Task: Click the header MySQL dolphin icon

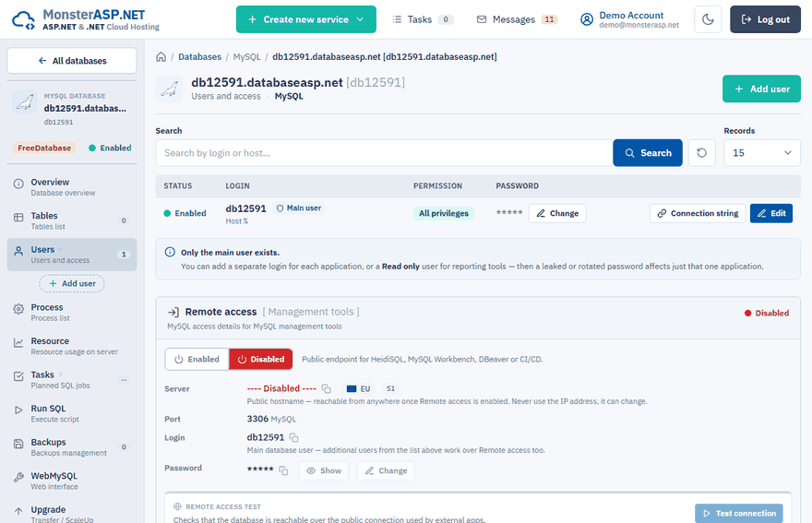Action: 170,89
